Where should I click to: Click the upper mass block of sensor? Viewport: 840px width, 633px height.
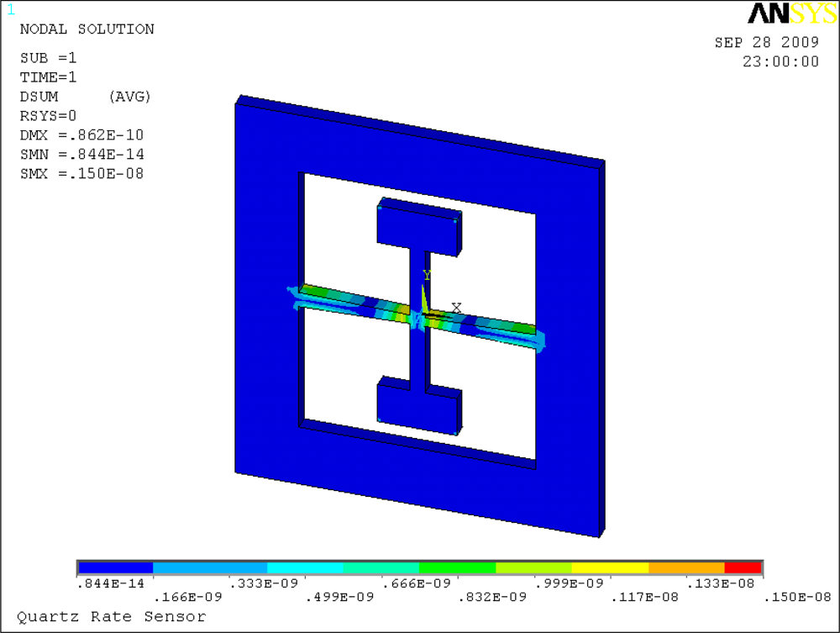coord(418,228)
